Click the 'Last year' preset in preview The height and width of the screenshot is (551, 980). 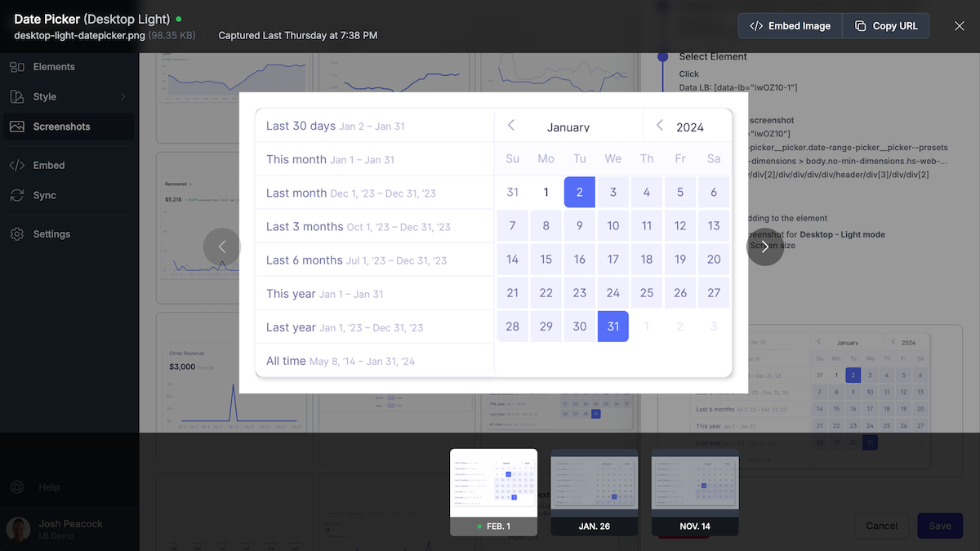click(x=375, y=327)
